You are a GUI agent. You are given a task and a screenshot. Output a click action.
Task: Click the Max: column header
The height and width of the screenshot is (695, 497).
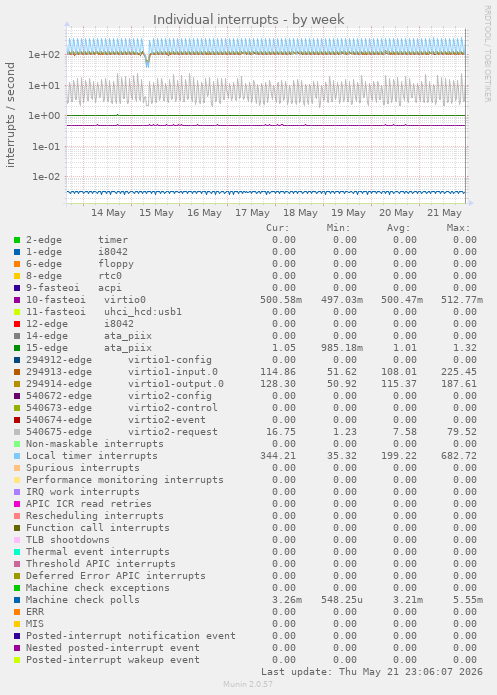click(x=458, y=228)
